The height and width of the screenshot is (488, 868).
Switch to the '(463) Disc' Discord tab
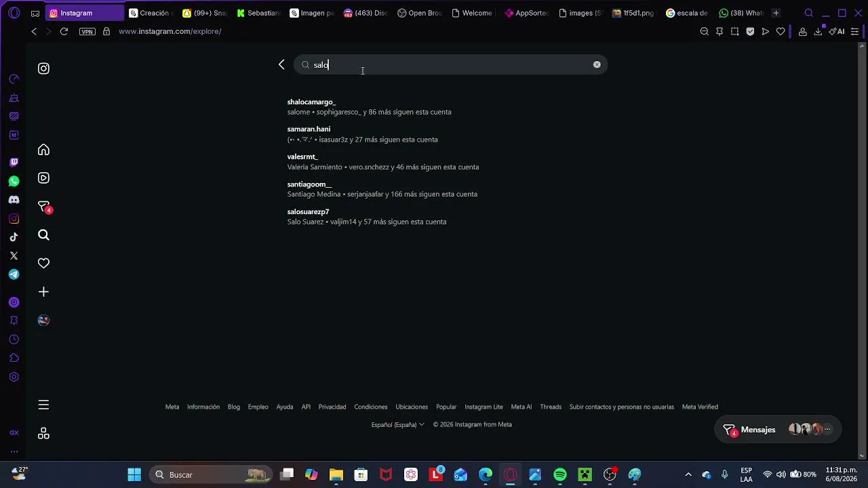click(366, 13)
